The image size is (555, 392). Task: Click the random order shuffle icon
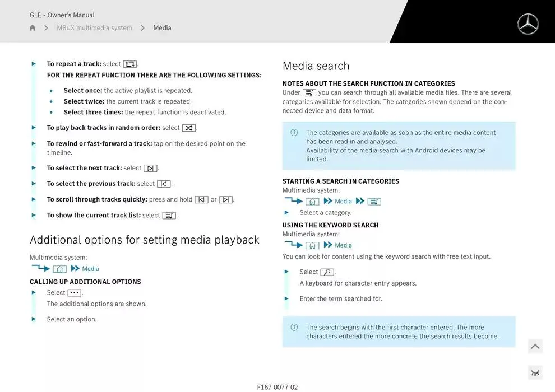189,128
